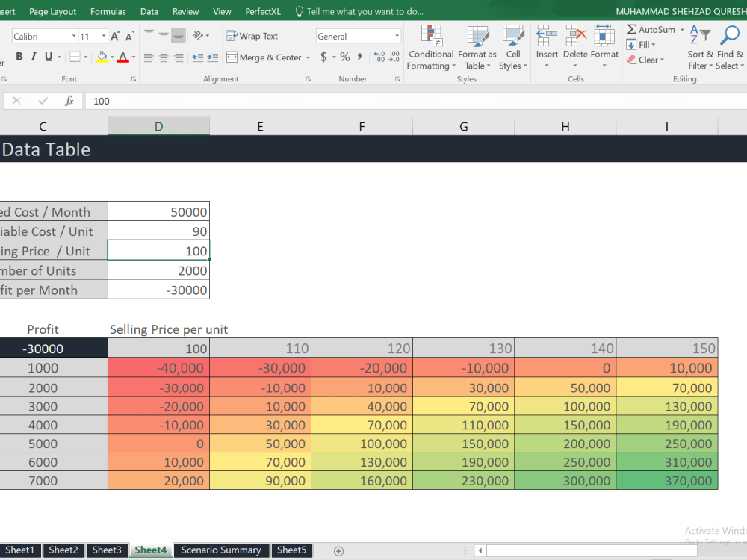Open the Calibri font name dropdown
This screenshot has height=560, width=747.
coord(74,36)
